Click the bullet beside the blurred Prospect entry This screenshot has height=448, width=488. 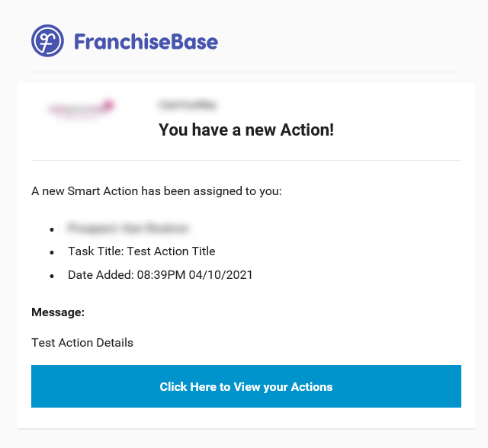pos(52,229)
